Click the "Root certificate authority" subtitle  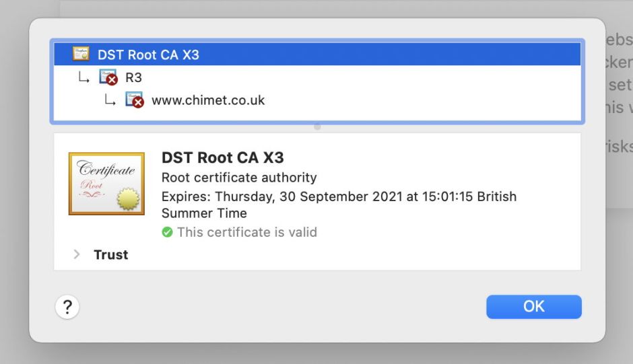[x=239, y=178]
